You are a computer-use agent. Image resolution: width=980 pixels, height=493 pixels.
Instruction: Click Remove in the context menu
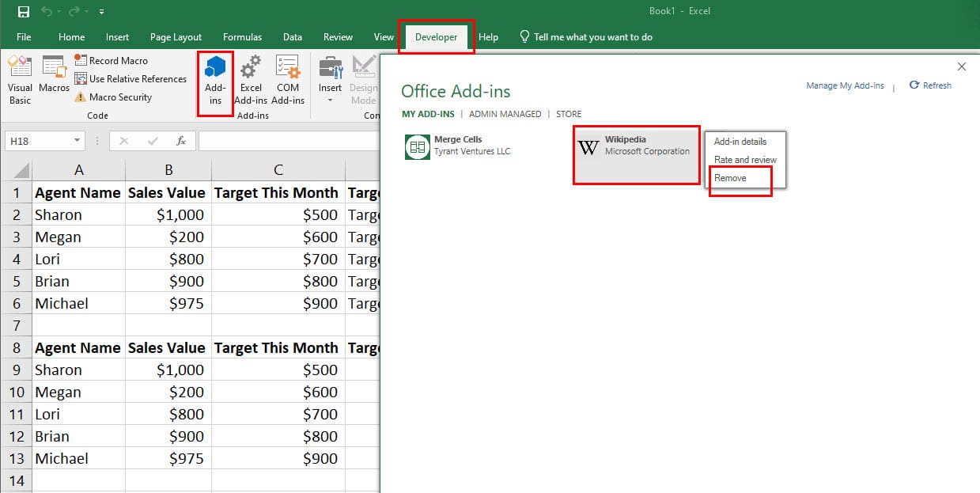tap(730, 178)
